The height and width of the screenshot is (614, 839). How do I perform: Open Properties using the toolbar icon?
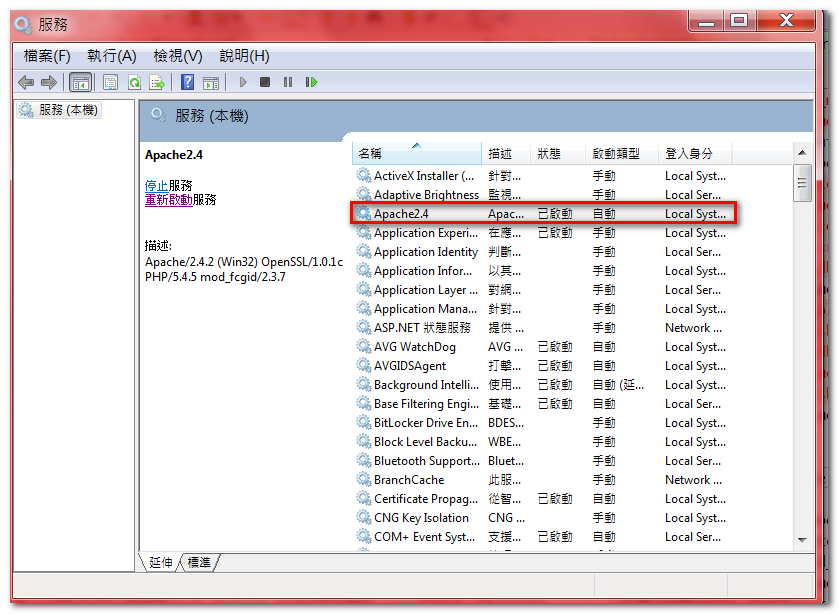110,82
